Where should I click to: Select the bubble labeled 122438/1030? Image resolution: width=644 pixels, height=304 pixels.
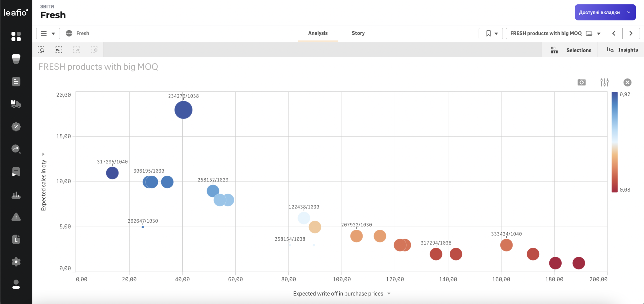[304, 218]
